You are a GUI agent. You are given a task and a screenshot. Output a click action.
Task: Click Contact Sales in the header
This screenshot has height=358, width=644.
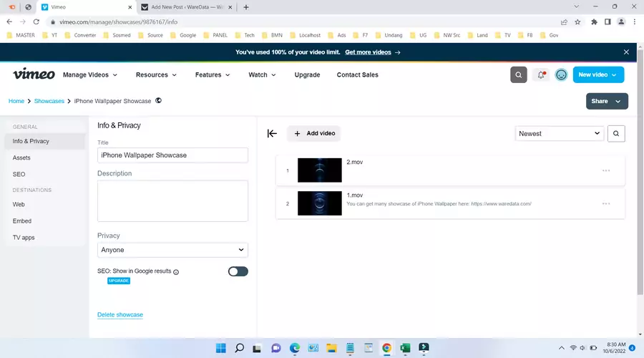357,74
